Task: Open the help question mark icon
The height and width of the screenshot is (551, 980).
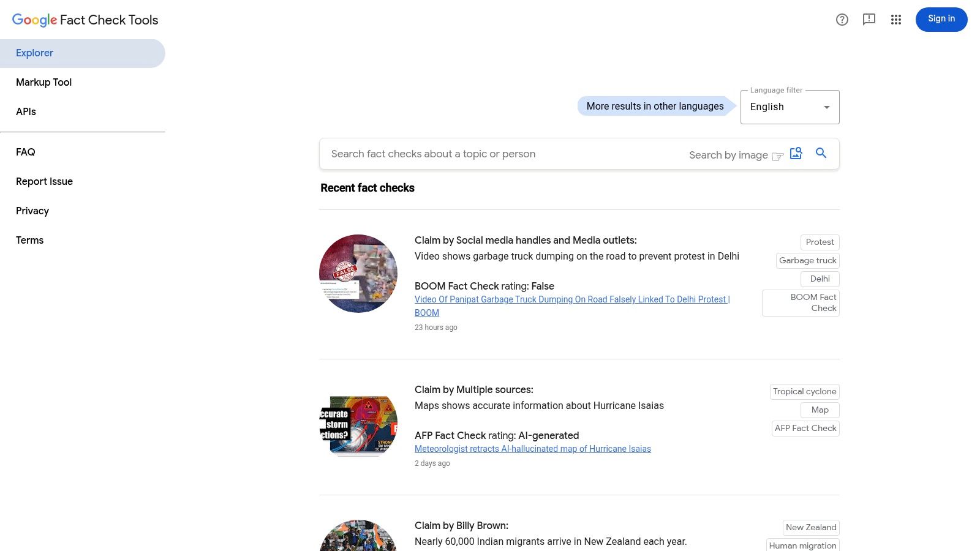Action: point(842,20)
